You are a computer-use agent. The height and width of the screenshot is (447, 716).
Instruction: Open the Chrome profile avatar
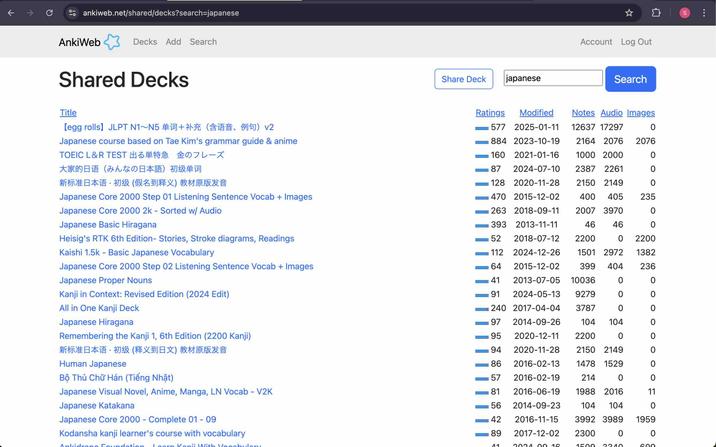click(684, 13)
